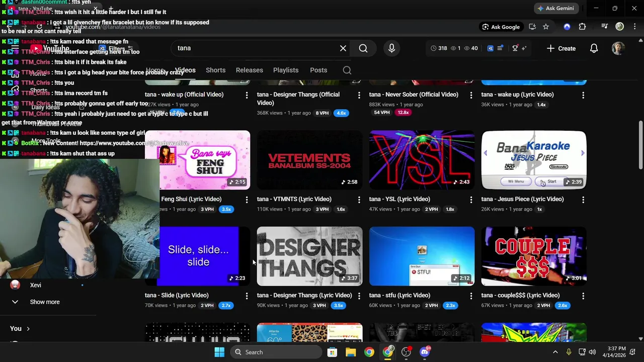Clear the search box with the X icon
The height and width of the screenshot is (362, 644).
coord(343,48)
